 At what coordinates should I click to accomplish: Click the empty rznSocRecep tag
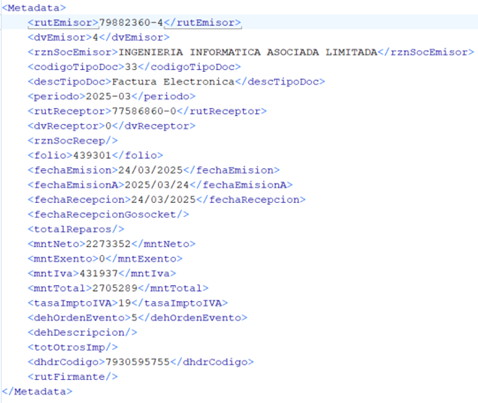73,141
